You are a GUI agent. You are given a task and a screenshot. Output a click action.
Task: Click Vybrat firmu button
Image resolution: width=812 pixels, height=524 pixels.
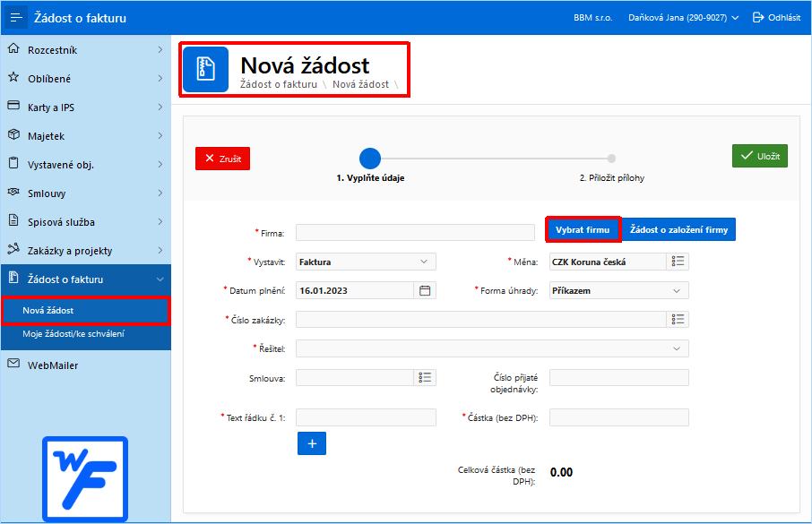583,229
